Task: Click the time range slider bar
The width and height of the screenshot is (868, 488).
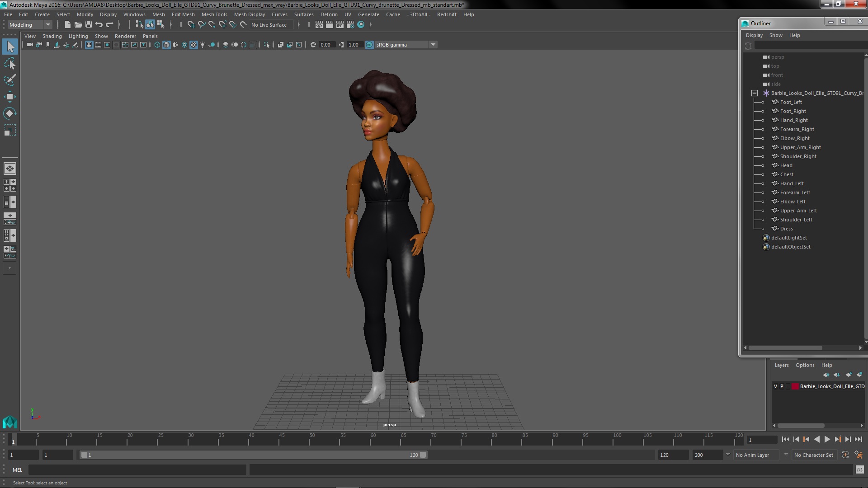Action: pyautogui.click(x=253, y=455)
